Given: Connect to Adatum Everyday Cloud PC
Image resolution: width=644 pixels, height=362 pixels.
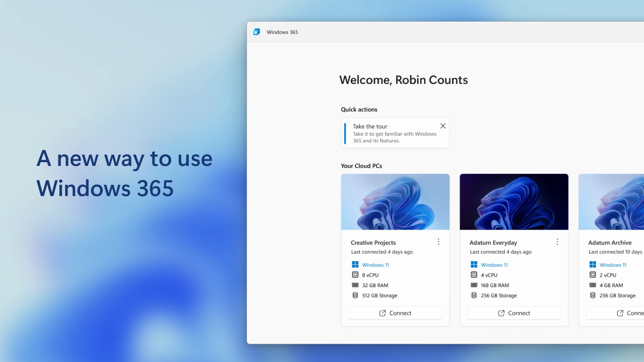Looking at the screenshot, I should pos(514,313).
